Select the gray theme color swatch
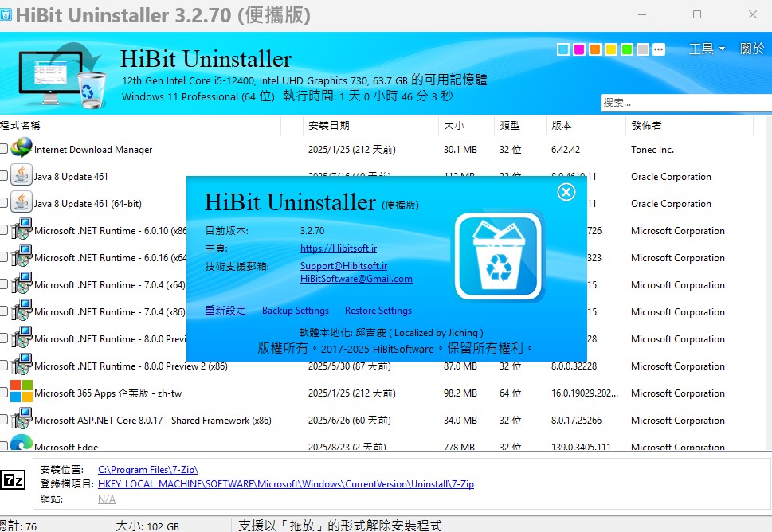The image size is (772, 532). point(642,49)
